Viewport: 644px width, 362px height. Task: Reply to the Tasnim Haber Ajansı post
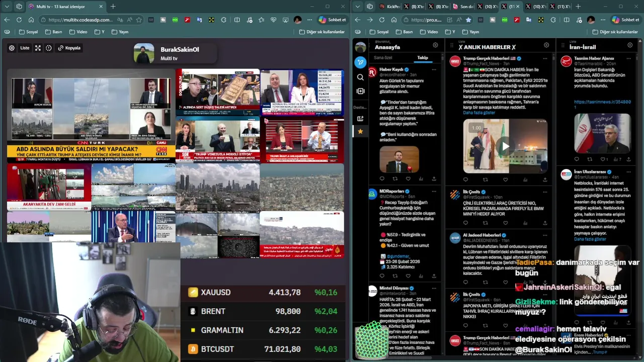coord(577,159)
